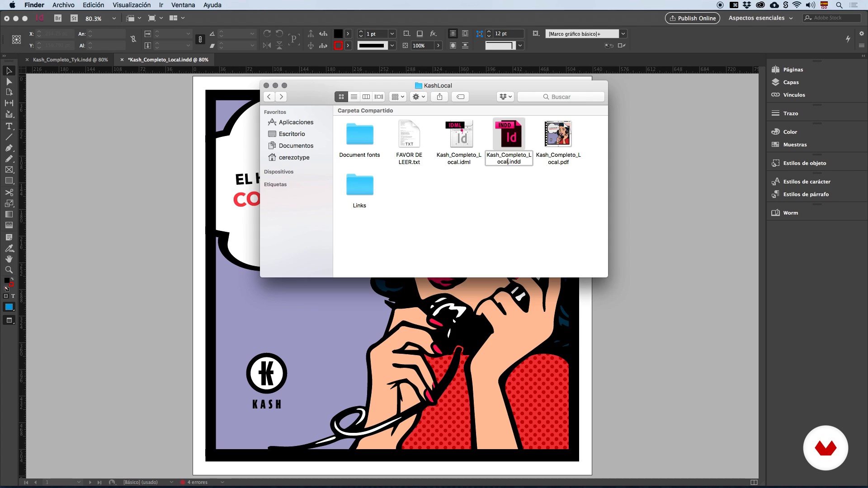
Task: Open Escritorio in Finder sidebar
Action: [x=292, y=134]
